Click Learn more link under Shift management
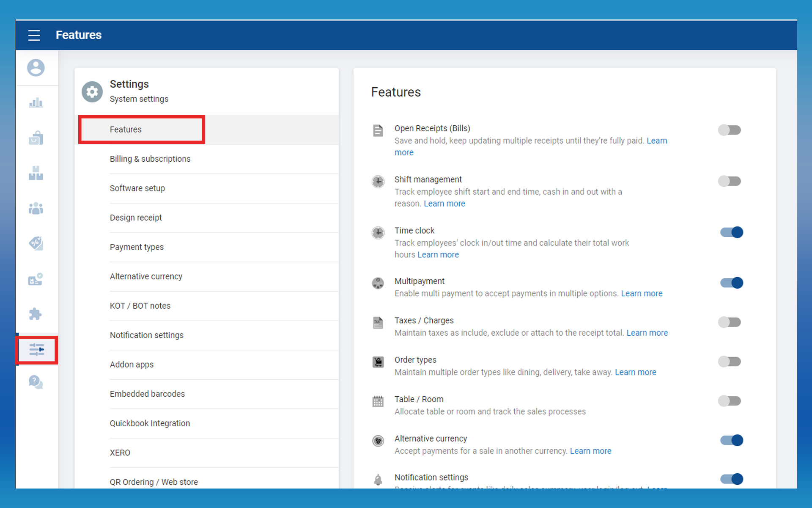Screen dimensions: 812x508 tap(444, 204)
